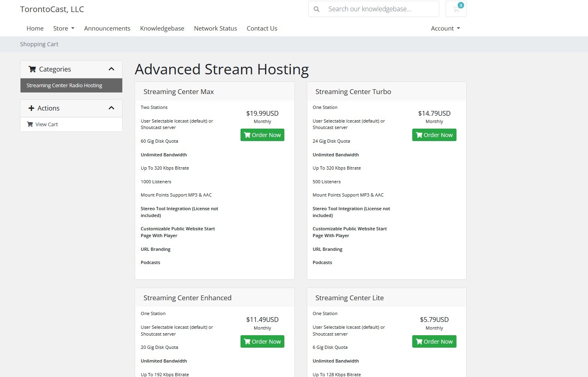Screen dimensions: 588x377
Task: Go to the Home page
Action: pyautogui.click(x=35, y=28)
